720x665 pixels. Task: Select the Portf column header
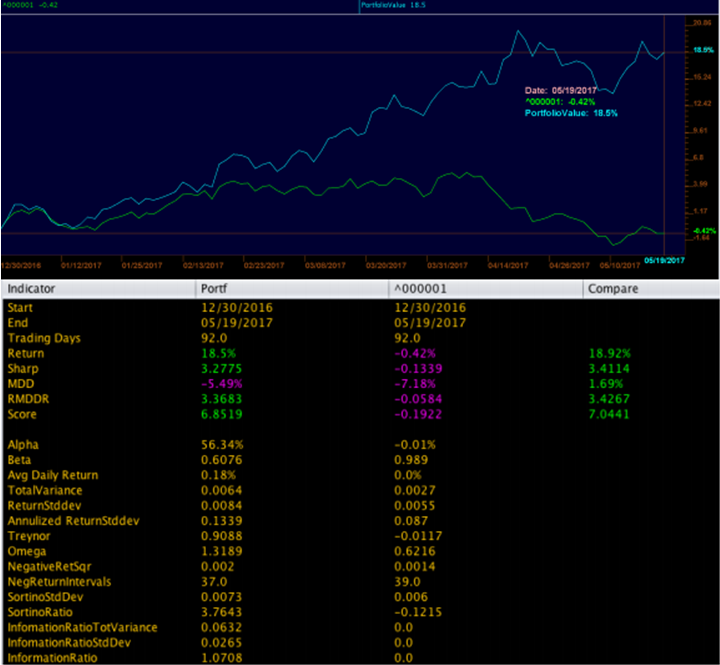292,289
